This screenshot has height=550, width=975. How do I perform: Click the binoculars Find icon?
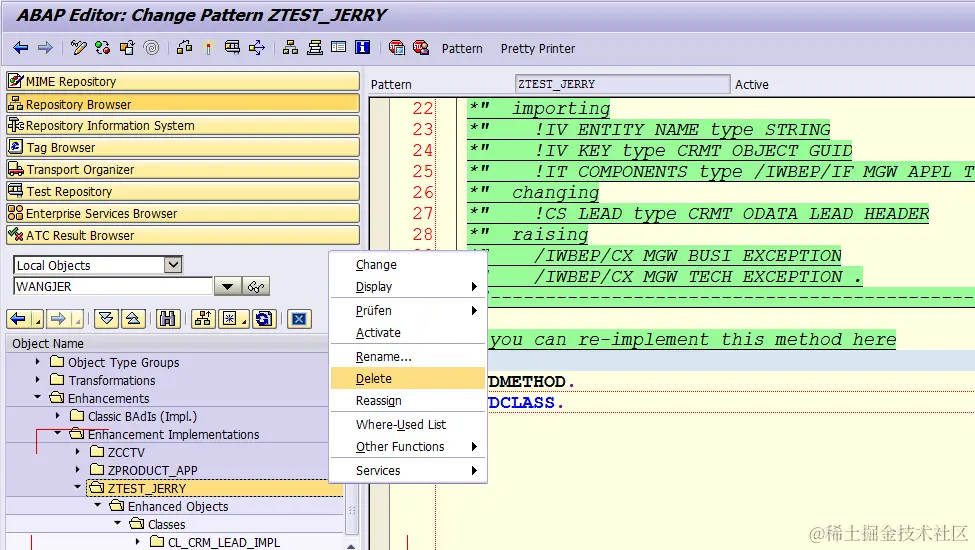click(167, 319)
